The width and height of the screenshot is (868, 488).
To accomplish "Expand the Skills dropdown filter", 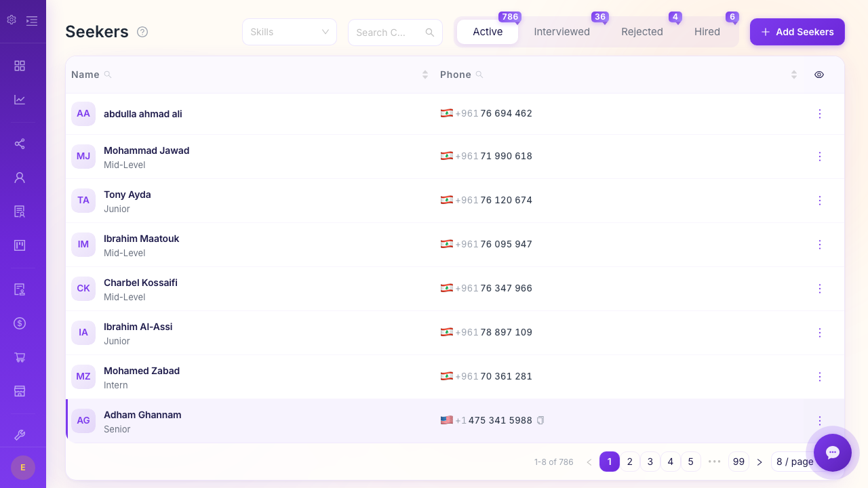I will click(290, 32).
